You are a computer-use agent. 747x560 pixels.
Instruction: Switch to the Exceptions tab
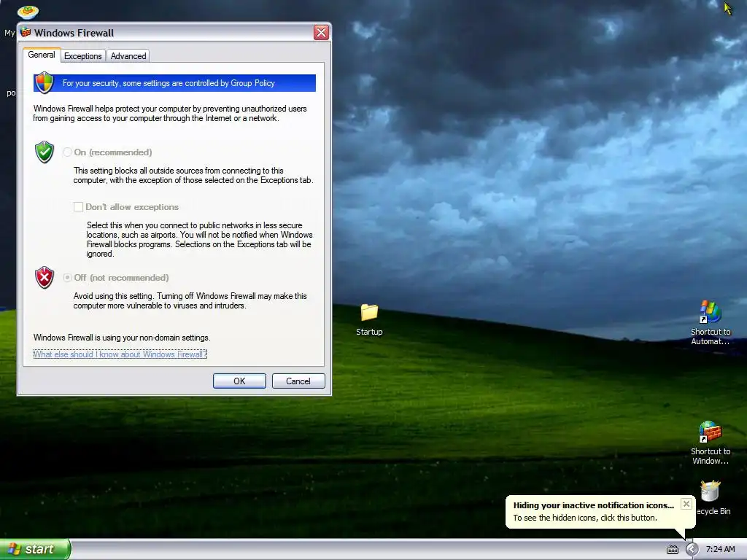coord(83,55)
